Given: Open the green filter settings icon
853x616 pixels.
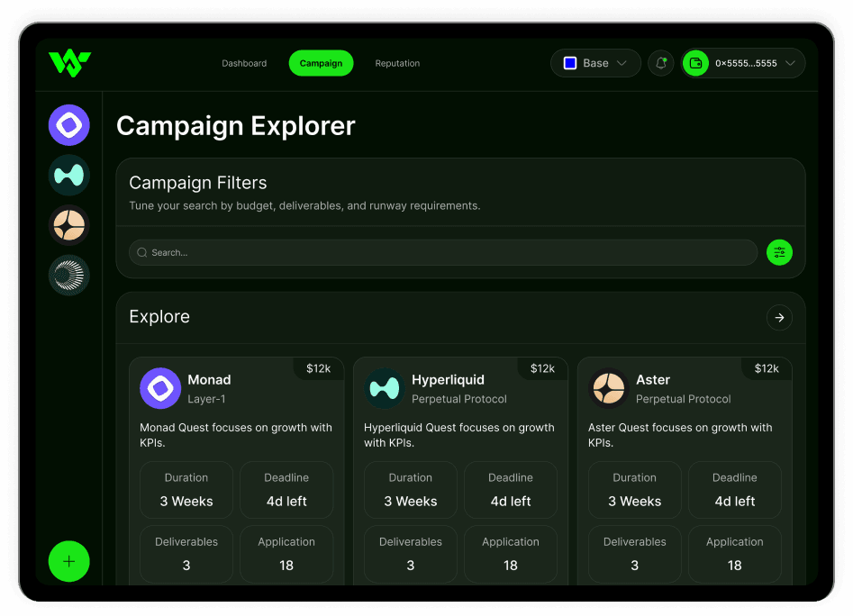Looking at the screenshot, I should 779,253.
